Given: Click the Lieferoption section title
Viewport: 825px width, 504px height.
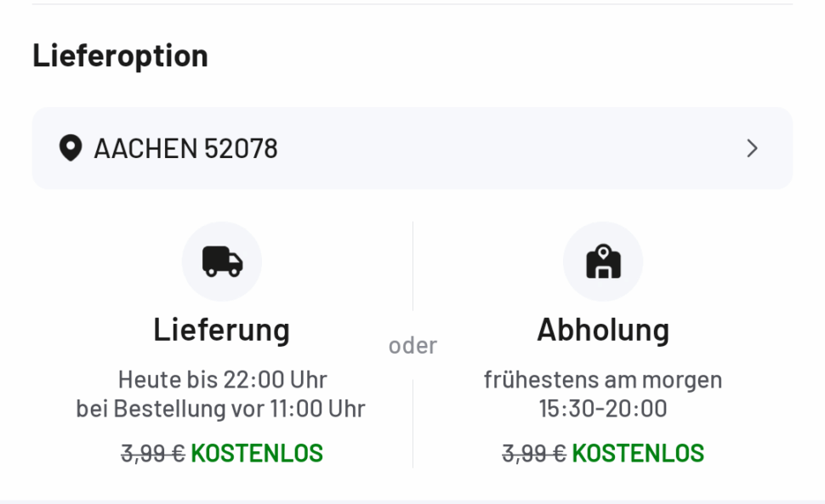Looking at the screenshot, I should (120, 56).
